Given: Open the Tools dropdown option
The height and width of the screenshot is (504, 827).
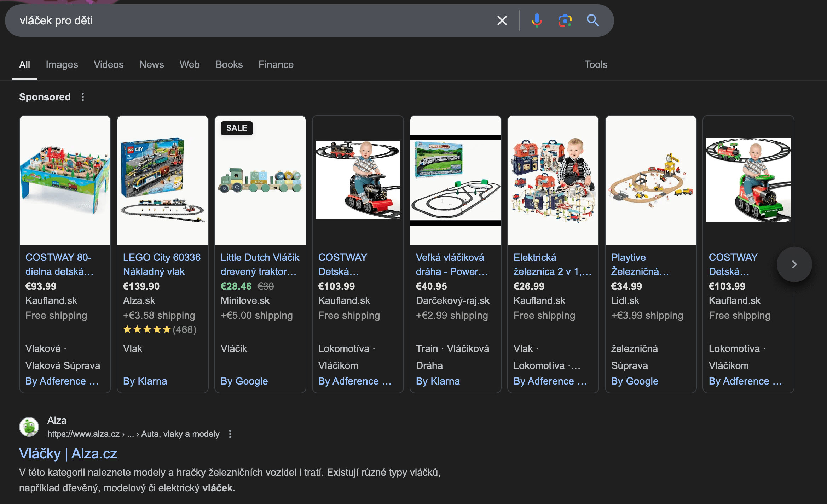Looking at the screenshot, I should point(595,64).
